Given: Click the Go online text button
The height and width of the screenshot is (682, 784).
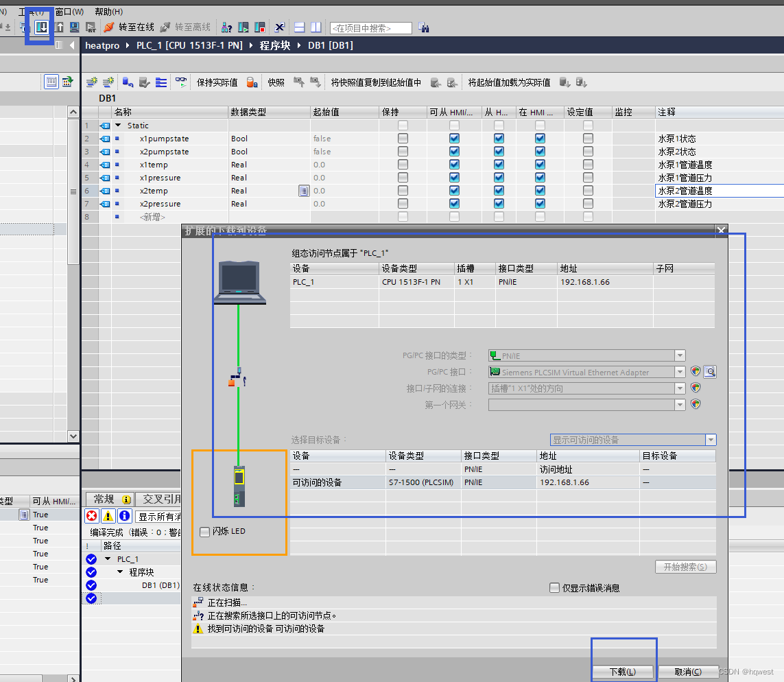Looking at the screenshot, I should (136, 27).
